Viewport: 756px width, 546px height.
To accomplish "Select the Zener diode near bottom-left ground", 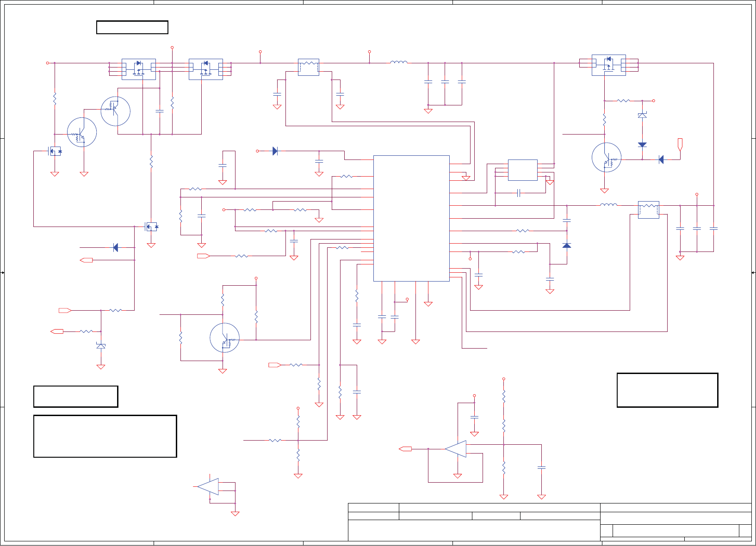I will click(x=101, y=346).
